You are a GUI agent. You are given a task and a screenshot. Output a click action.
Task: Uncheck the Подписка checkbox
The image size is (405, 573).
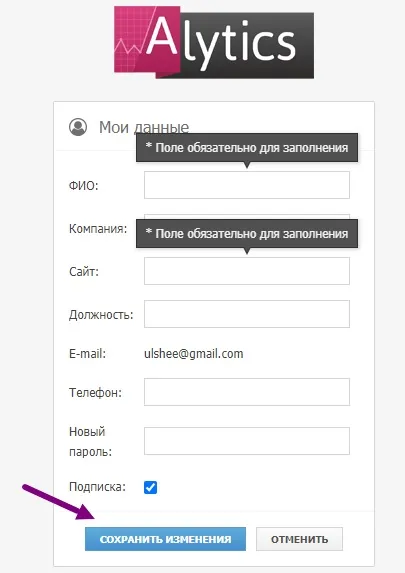click(x=151, y=487)
